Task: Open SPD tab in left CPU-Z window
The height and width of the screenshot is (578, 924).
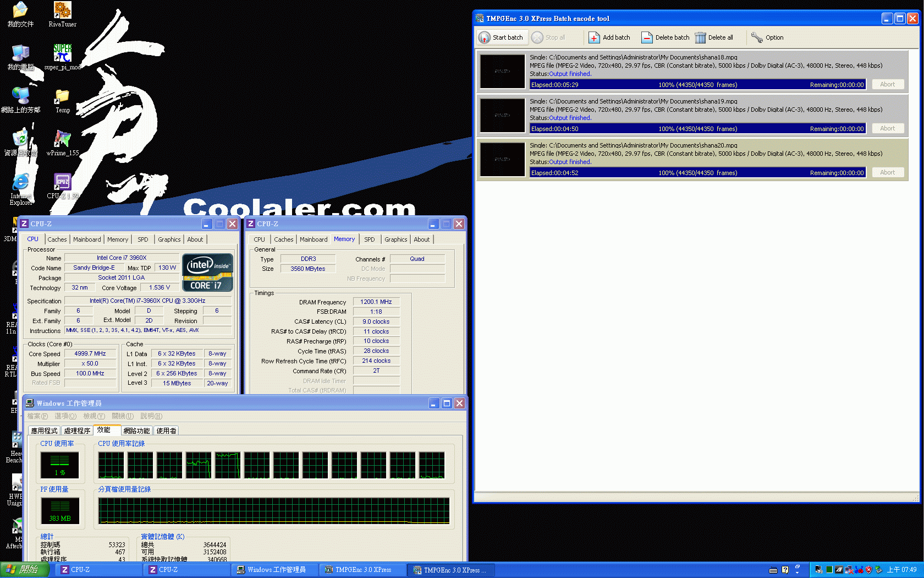Action: (142, 239)
